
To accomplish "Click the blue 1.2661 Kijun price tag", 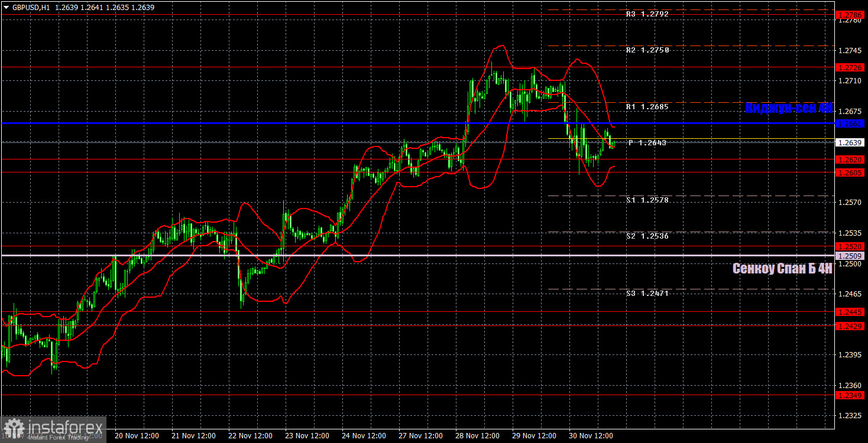I will pyautogui.click(x=850, y=123).
